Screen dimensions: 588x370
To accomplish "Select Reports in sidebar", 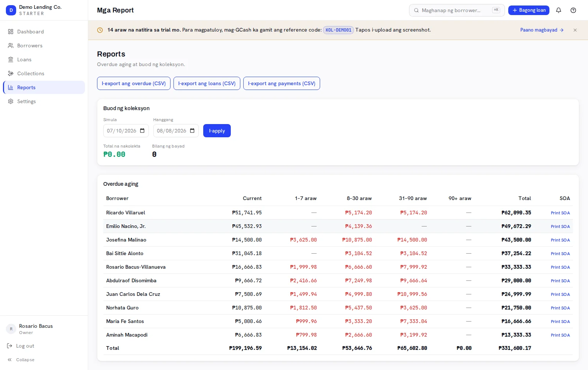I will click(44, 87).
